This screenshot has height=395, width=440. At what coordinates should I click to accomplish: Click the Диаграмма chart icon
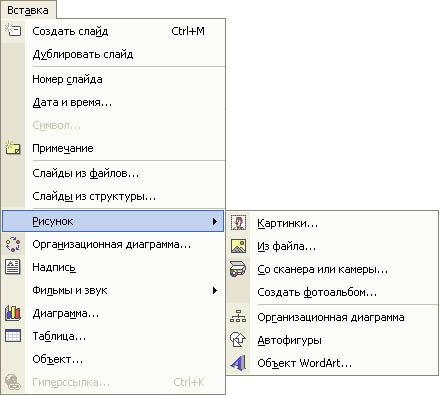pos(13,313)
